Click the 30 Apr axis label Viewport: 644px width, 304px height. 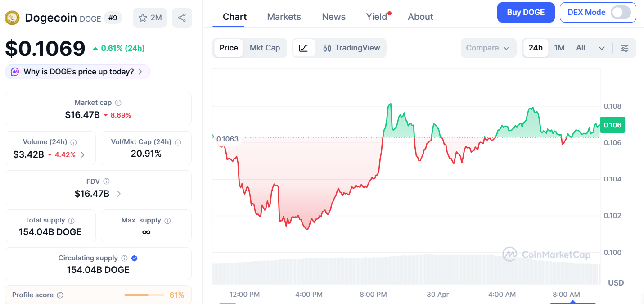(x=438, y=294)
